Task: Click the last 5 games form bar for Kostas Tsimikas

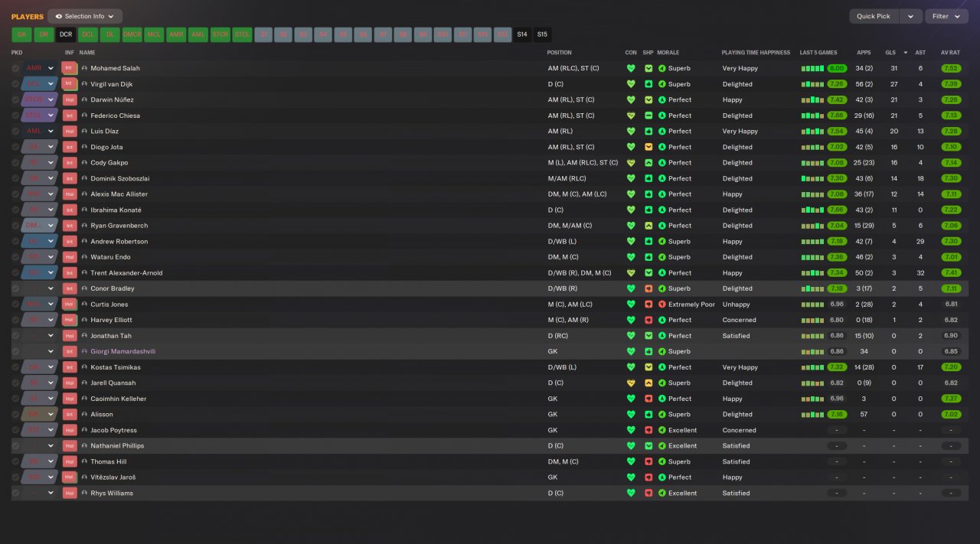Action: [x=813, y=367]
